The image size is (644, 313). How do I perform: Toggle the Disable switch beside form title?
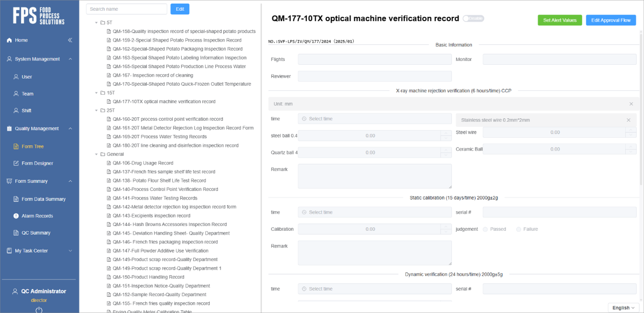473,18
